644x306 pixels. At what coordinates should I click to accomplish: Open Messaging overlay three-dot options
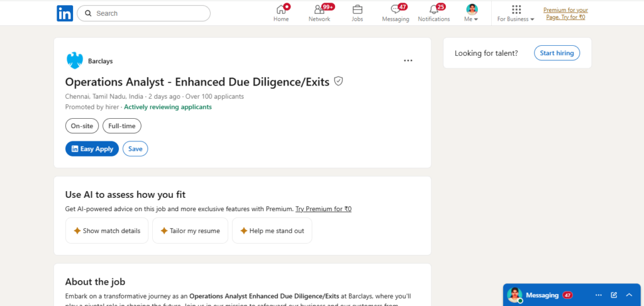599,295
